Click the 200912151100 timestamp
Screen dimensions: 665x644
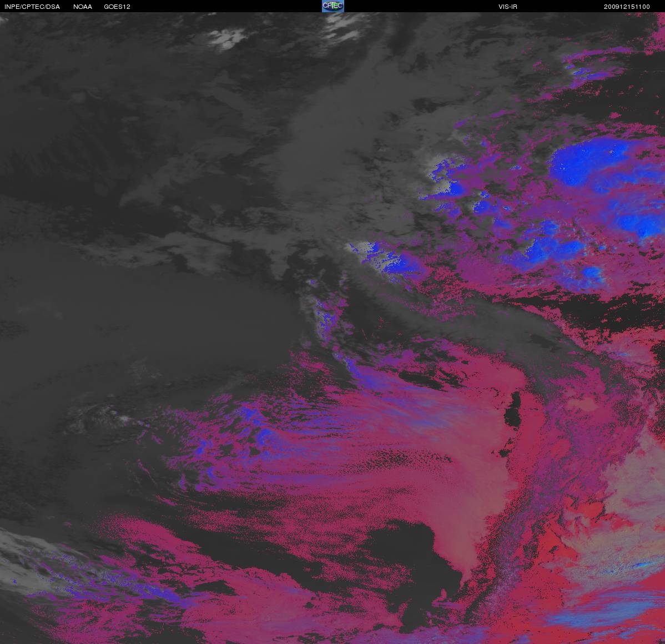pos(627,7)
